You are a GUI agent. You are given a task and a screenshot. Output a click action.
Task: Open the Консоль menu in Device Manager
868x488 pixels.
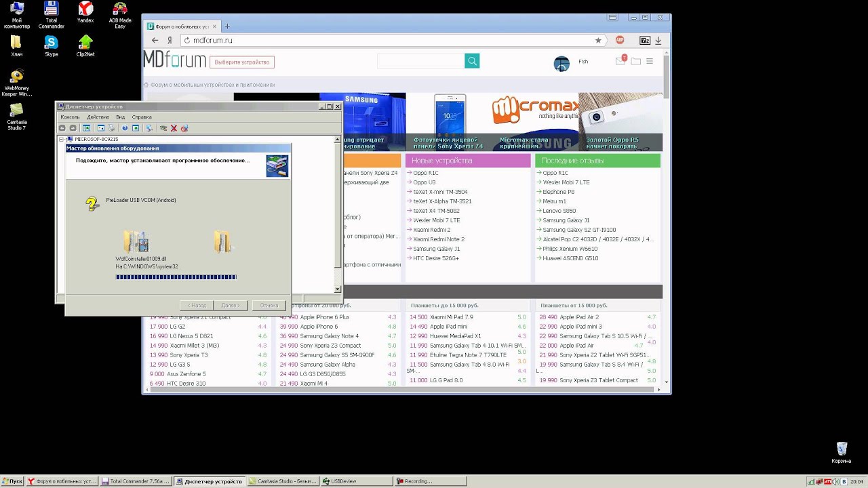[x=70, y=117]
